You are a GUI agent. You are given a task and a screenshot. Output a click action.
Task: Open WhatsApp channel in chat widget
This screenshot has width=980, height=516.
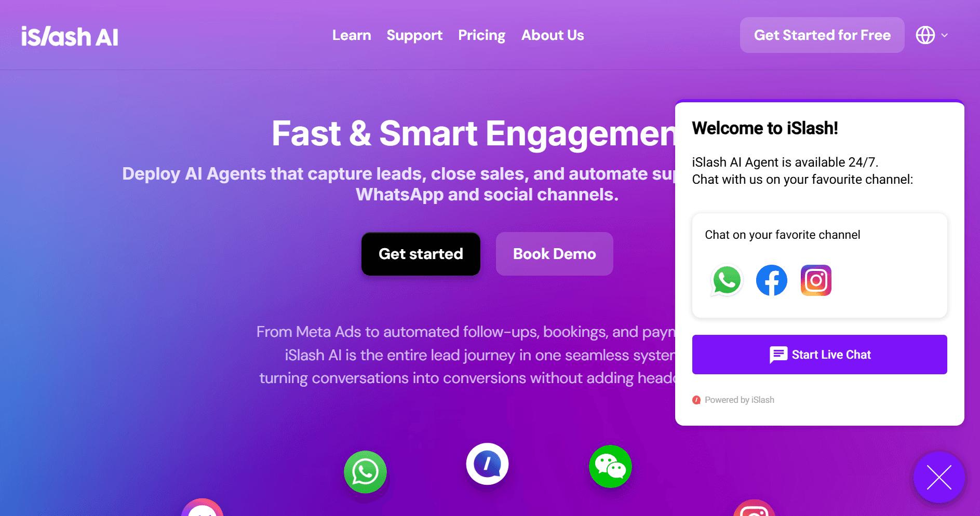coord(727,280)
